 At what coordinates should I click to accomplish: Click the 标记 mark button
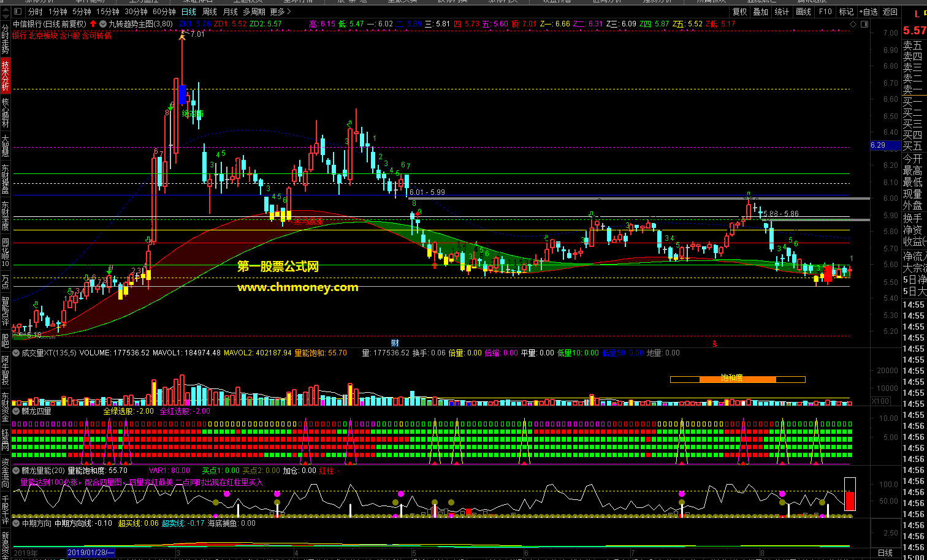pos(846,12)
